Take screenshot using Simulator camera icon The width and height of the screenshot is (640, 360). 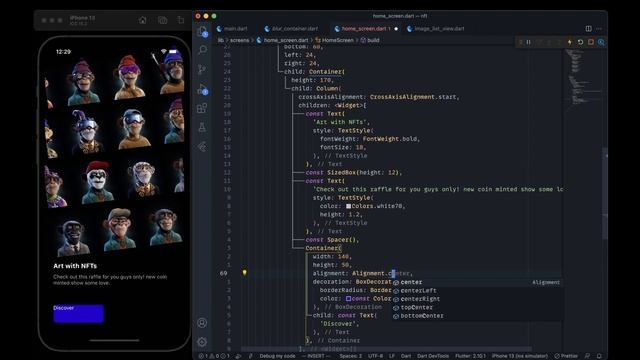pyautogui.click(x=162, y=20)
